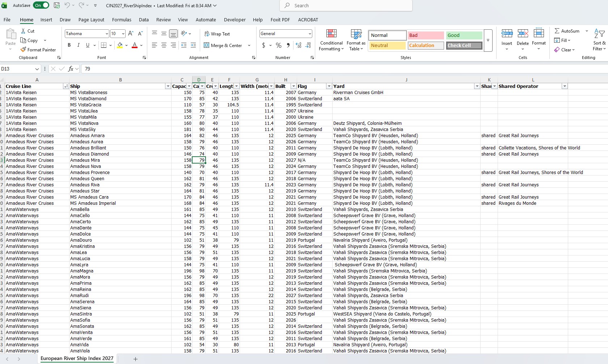Open Format as Table
The height and width of the screenshot is (364, 608).
click(356, 40)
